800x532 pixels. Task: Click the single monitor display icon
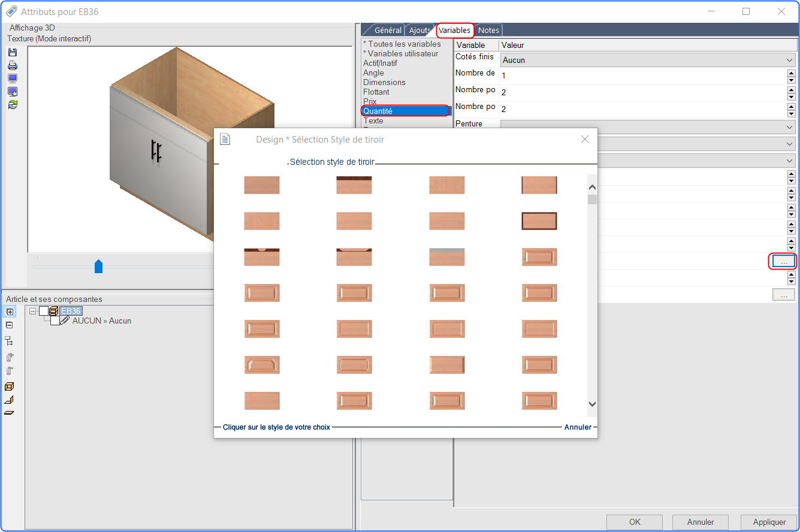[13, 78]
